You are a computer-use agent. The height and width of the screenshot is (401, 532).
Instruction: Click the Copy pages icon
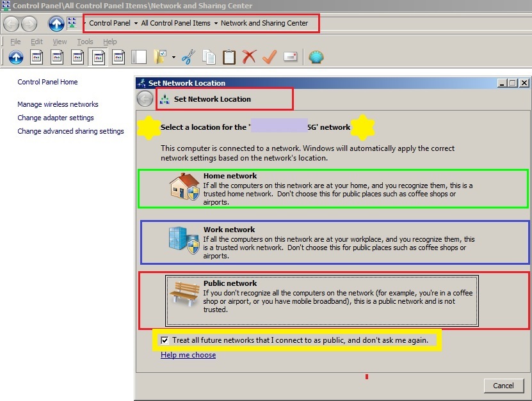(x=209, y=57)
